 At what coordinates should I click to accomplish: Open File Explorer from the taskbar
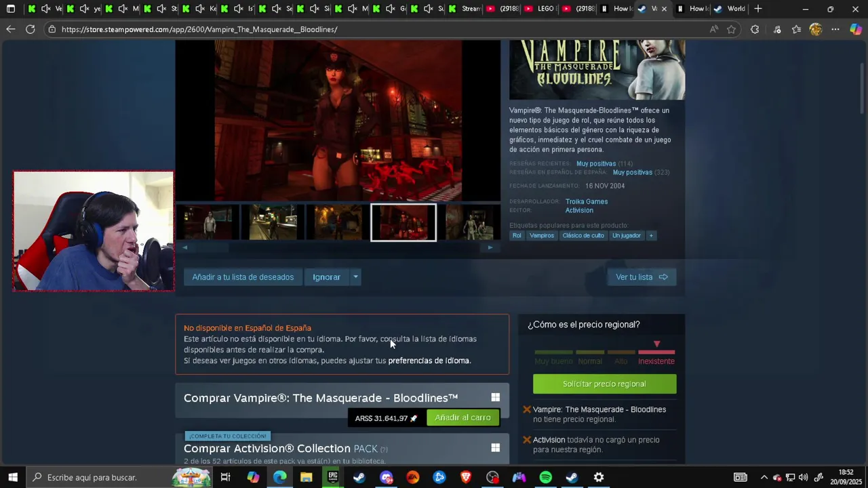[306, 477]
